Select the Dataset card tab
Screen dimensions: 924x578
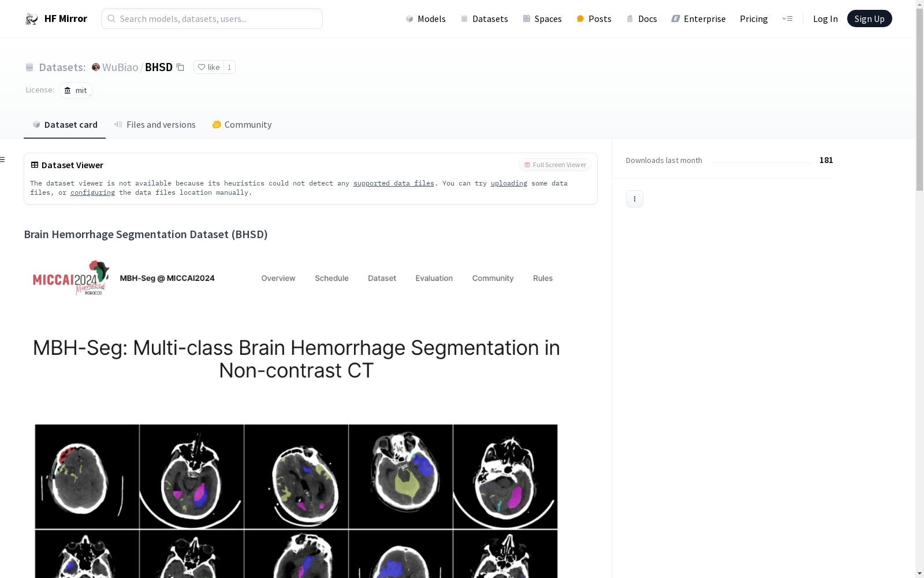pos(65,124)
